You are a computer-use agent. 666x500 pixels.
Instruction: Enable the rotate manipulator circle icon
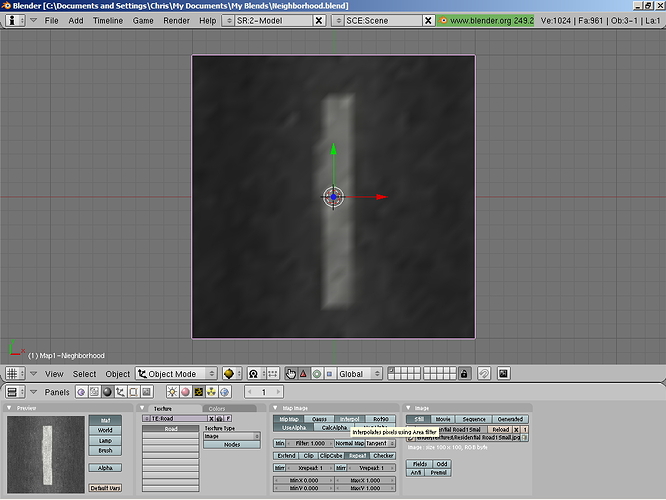tap(316, 373)
